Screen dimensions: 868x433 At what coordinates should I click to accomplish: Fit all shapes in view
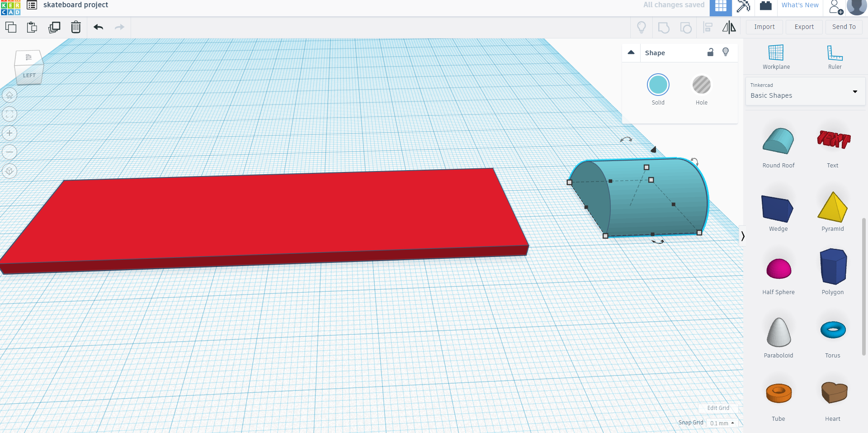pyautogui.click(x=9, y=114)
